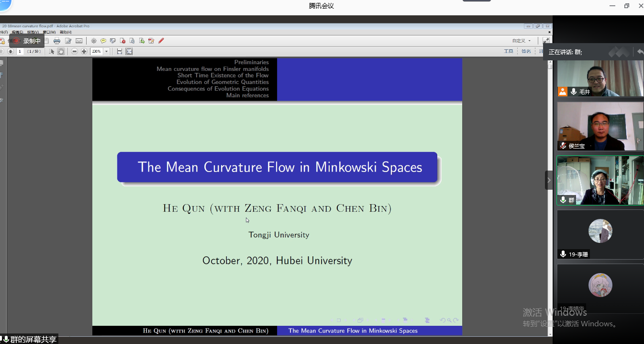Click the print icon in Acrobat toolbar
This screenshot has height=344, width=644.
[57, 41]
